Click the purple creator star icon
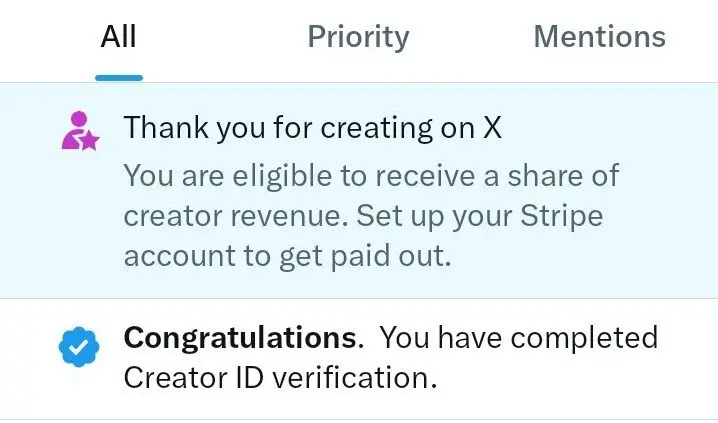The image size is (718, 423). [x=81, y=131]
